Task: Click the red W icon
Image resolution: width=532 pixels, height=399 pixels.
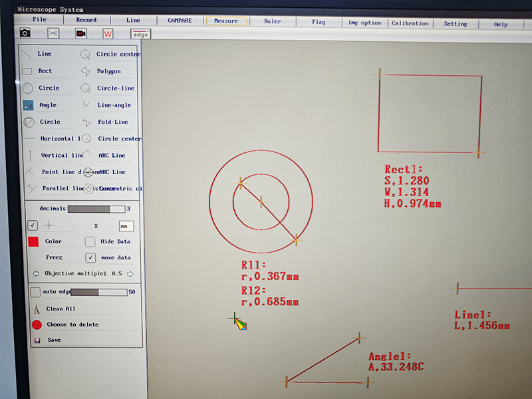Action: 107,33
